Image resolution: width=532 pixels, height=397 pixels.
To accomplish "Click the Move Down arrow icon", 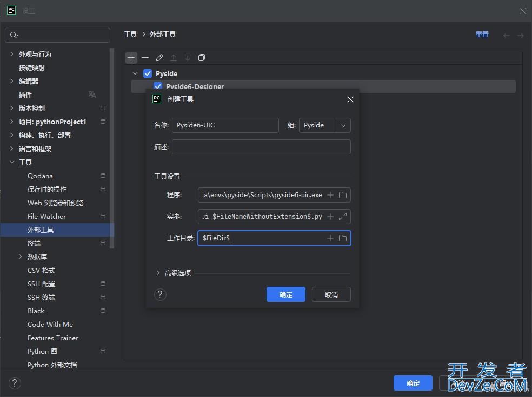I will [x=188, y=58].
